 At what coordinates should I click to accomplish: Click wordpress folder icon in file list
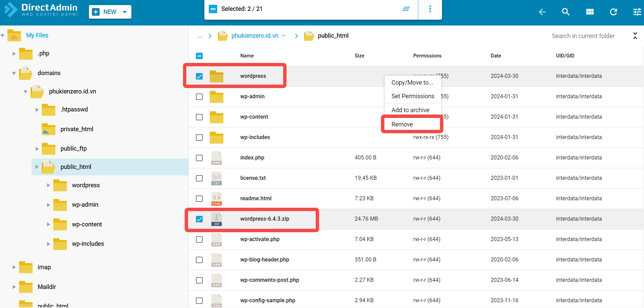(217, 76)
